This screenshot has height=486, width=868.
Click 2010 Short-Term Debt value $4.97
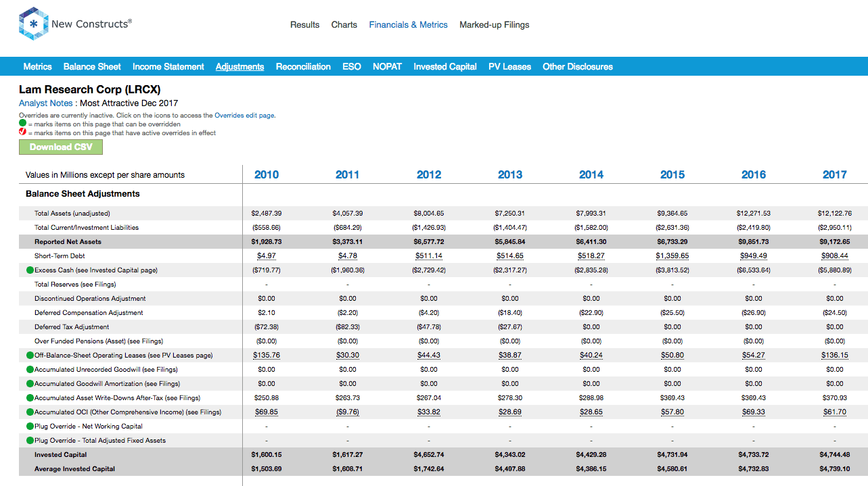click(x=267, y=256)
